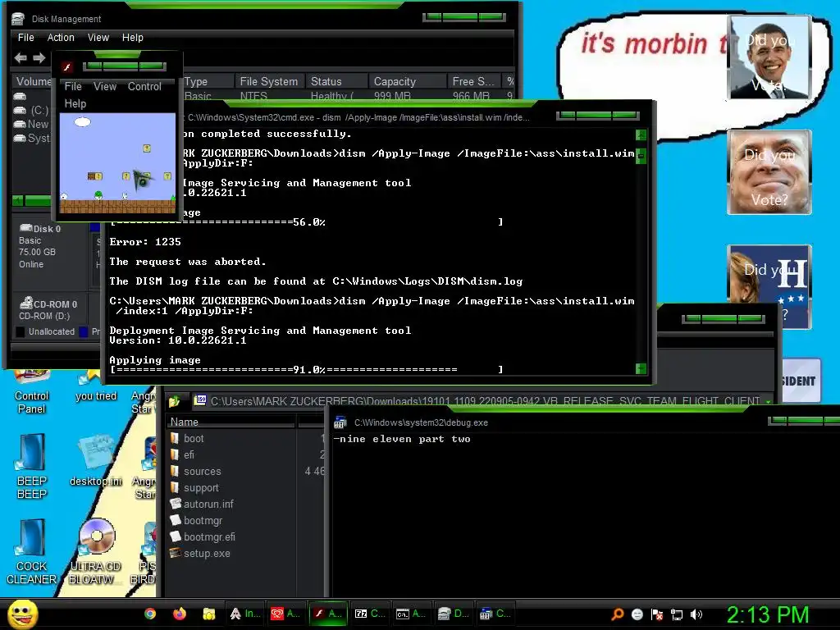
Task: Click the scroll down arrow in cmd window
Action: point(641,368)
